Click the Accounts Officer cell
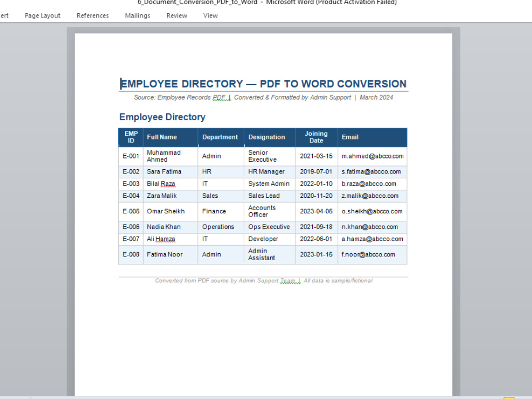This screenshot has width=532, height=399. point(270,211)
